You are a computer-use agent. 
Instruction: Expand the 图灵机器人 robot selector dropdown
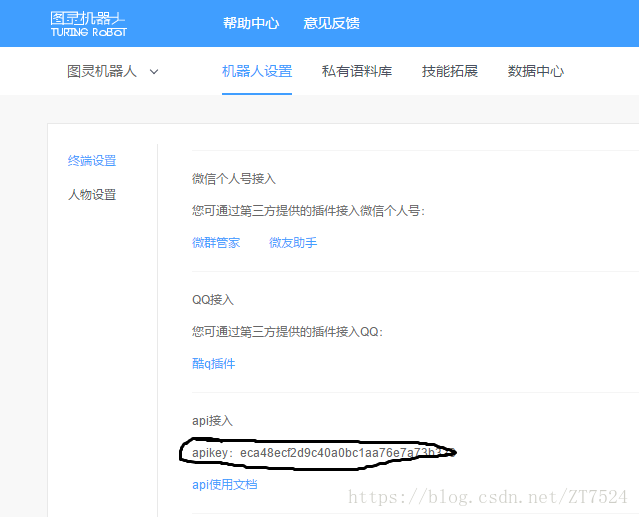click(x=112, y=71)
